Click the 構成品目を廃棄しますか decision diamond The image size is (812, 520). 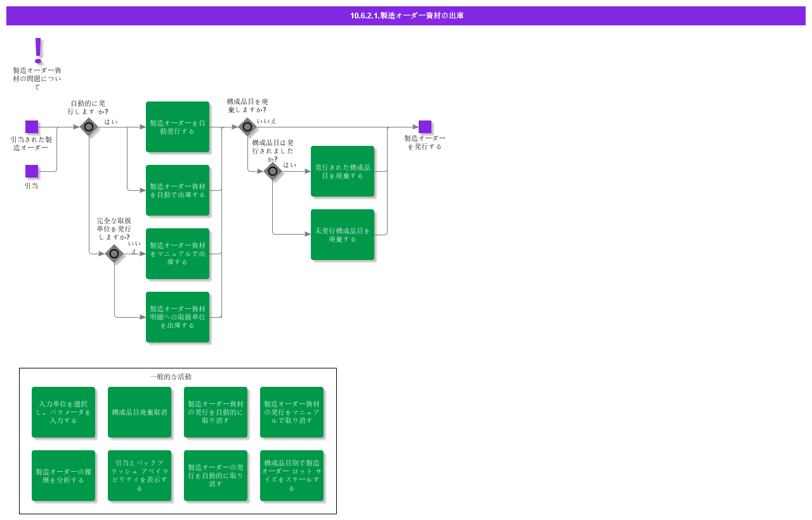tap(247, 127)
